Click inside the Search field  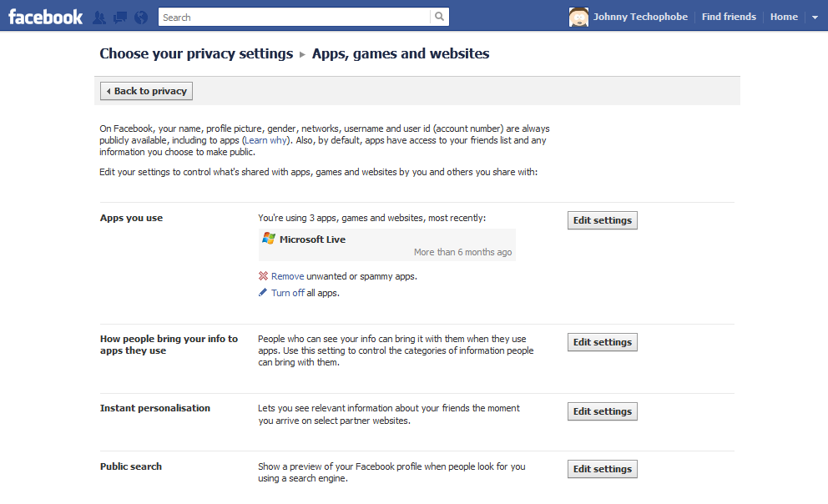coord(295,17)
